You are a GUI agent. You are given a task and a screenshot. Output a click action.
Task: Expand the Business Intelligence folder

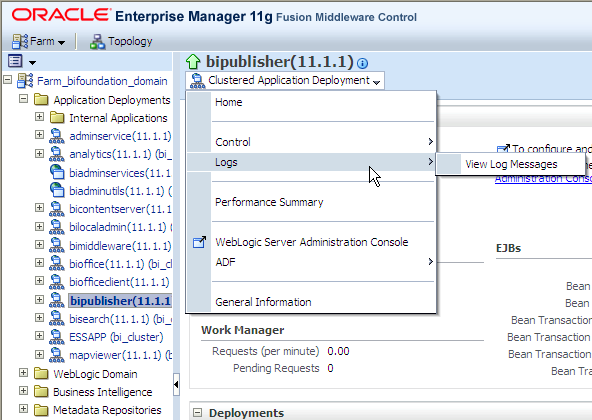(x=23, y=391)
